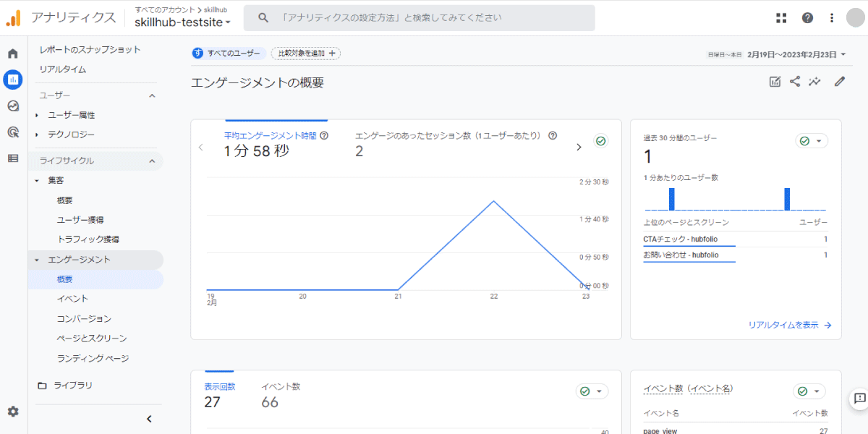Open status dropdown in 過去30分間のユーザー card
The height and width of the screenshot is (434, 868).
coord(812,141)
